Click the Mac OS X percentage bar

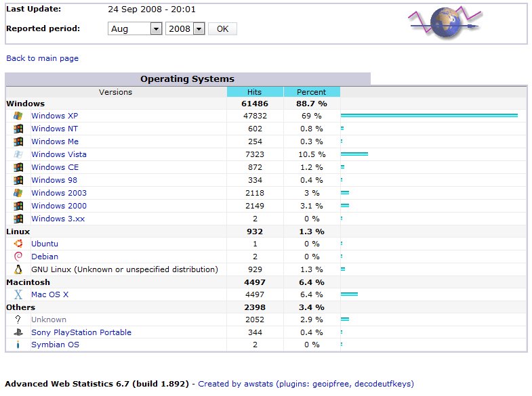349,294
